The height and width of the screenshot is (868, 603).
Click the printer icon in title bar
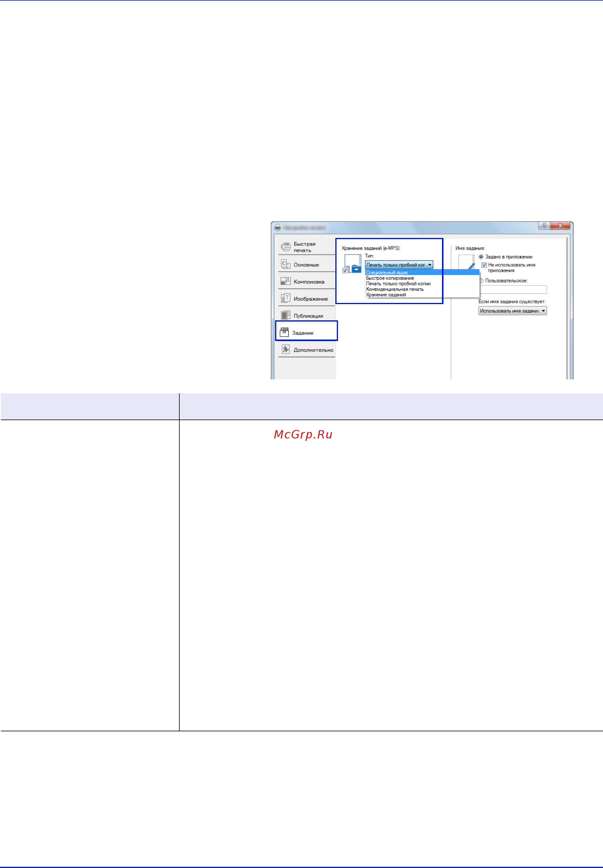pos(278,228)
